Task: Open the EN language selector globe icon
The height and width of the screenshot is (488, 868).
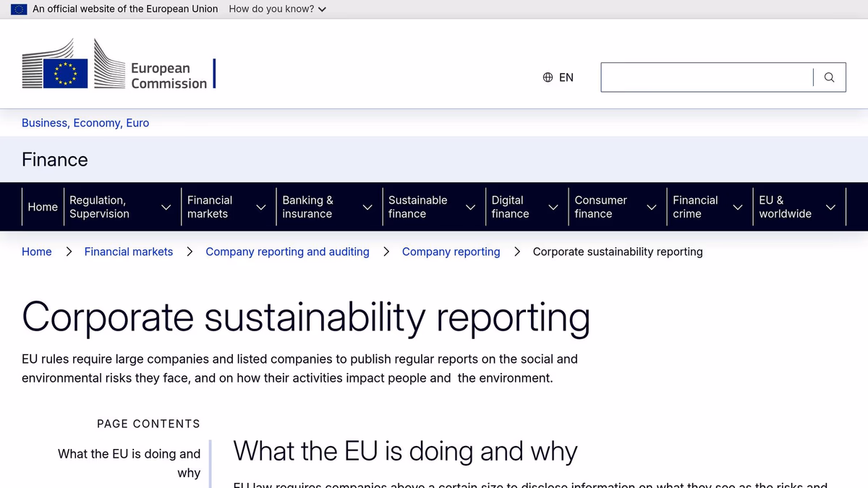Action: click(x=548, y=77)
